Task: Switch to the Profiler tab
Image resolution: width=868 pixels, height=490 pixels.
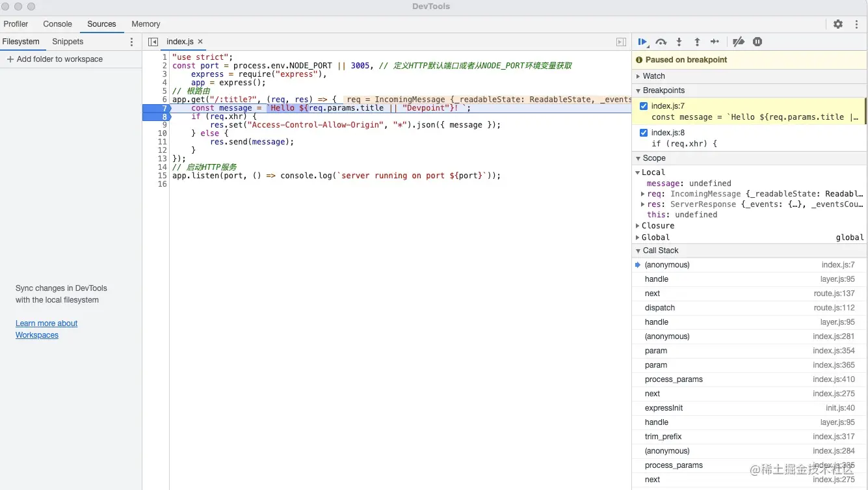Action: coord(16,24)
